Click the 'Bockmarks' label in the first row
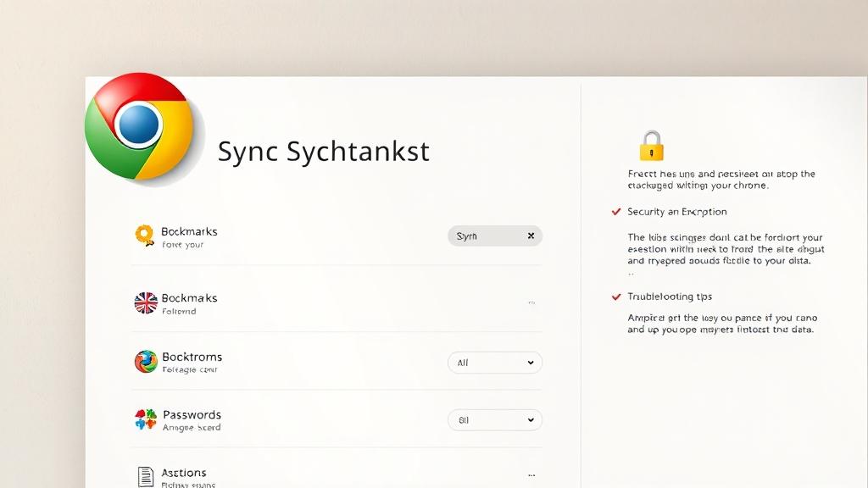Image resolution: width=868 pixels, height=488 pixels. click(x=189, y=231)
